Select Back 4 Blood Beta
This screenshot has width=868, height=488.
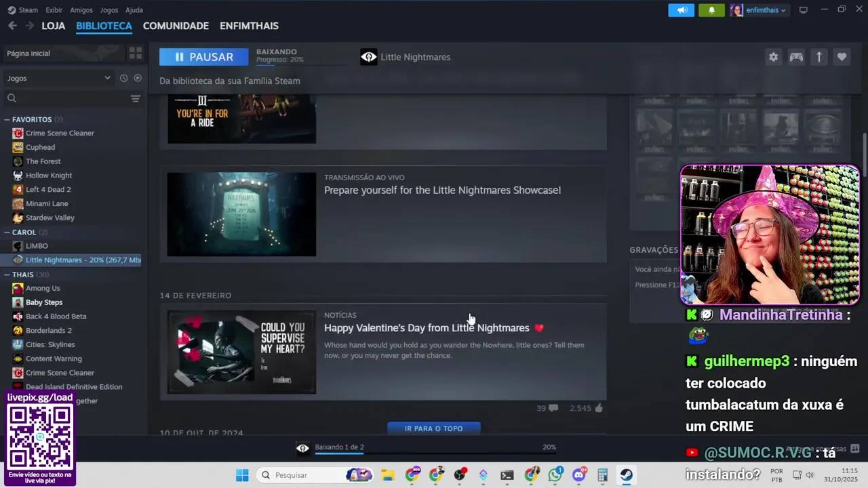(x=56, y=317)
